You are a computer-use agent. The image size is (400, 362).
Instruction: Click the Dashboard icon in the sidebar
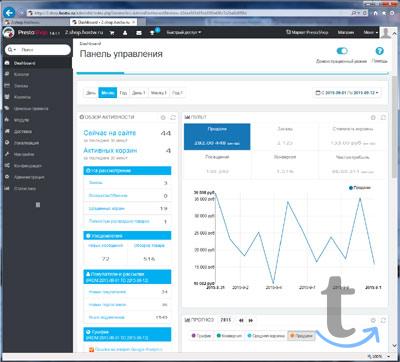[x=7, y=63]
